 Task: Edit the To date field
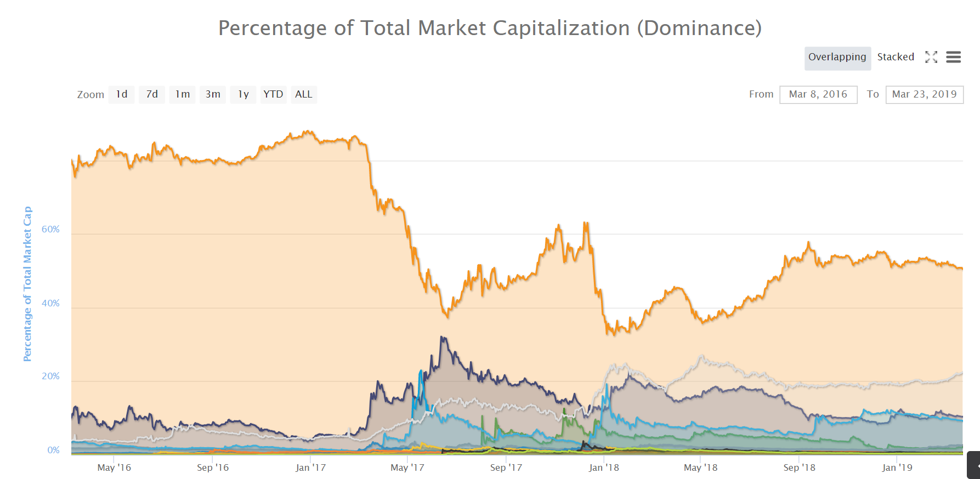925,94
